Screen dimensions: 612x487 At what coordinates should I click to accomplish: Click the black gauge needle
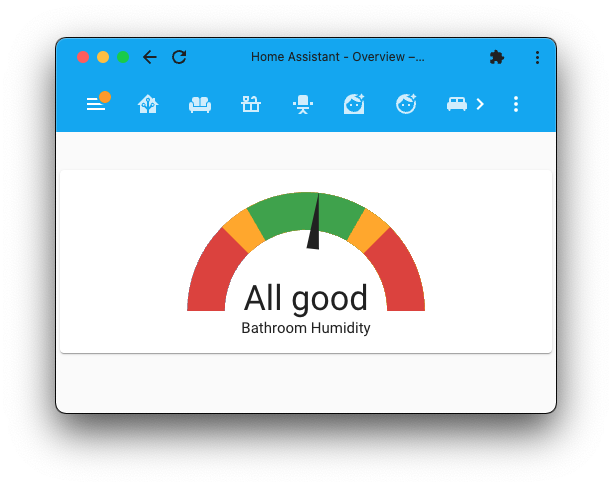click(315, 225)
